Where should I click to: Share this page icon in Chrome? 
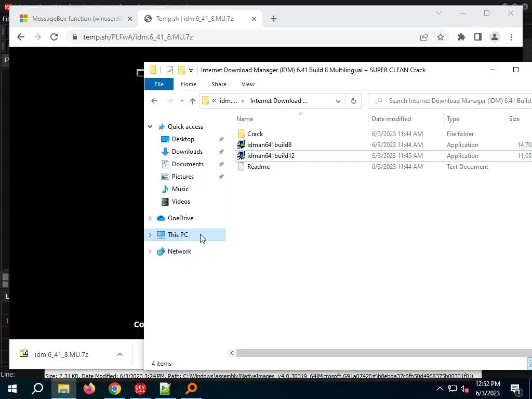tap(424, 37)
